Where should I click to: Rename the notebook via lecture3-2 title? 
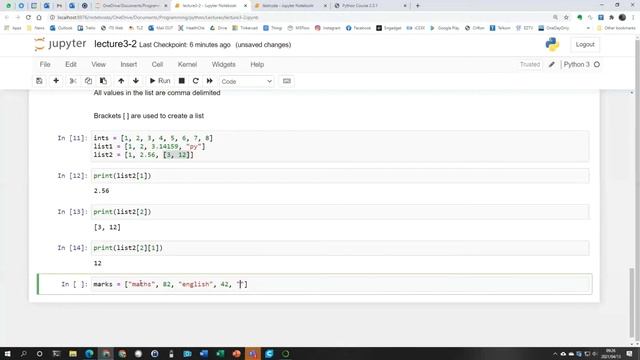115,44
